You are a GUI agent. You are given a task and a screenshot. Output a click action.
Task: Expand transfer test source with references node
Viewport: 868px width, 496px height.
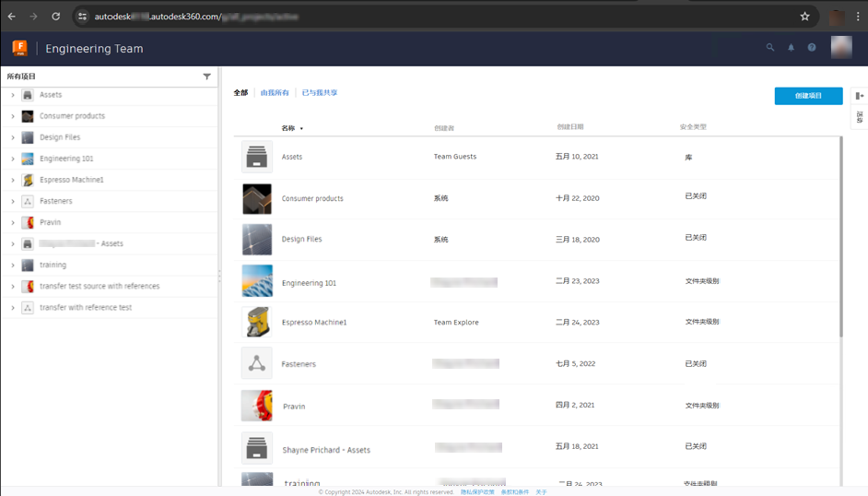[x=13, y=286]
